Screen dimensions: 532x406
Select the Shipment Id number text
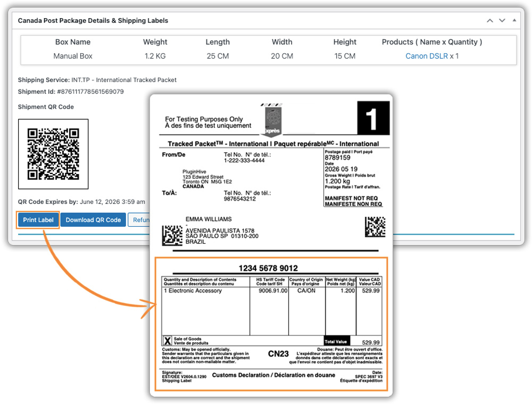click(x=90, y=92)
